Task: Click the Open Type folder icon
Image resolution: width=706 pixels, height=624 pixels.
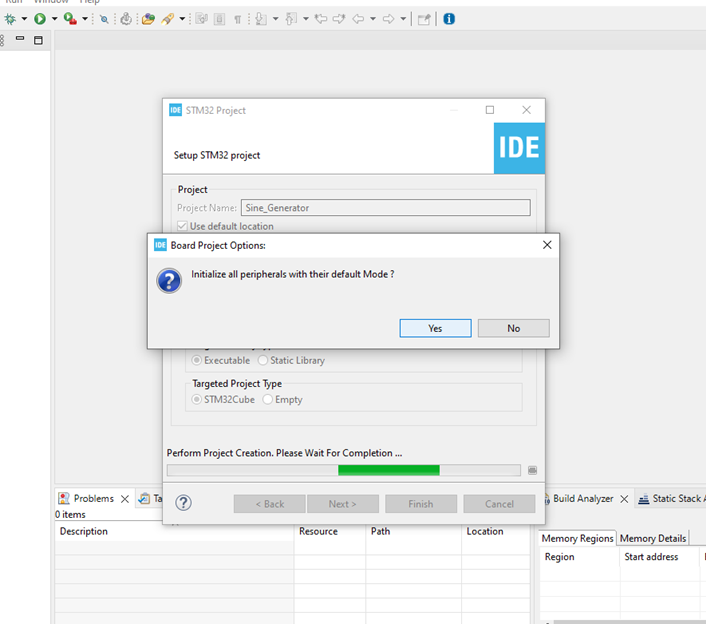Action: (x=148, y=19)
